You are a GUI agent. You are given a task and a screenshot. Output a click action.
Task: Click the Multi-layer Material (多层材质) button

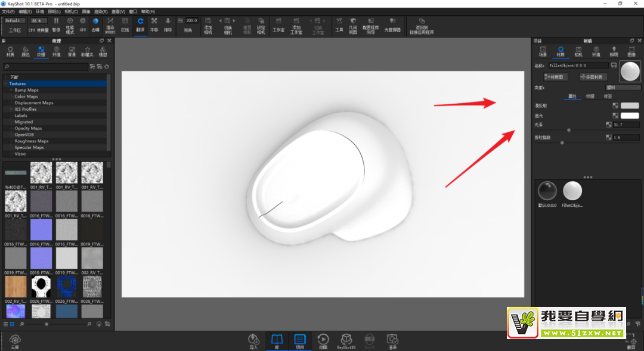pos(592,77)
